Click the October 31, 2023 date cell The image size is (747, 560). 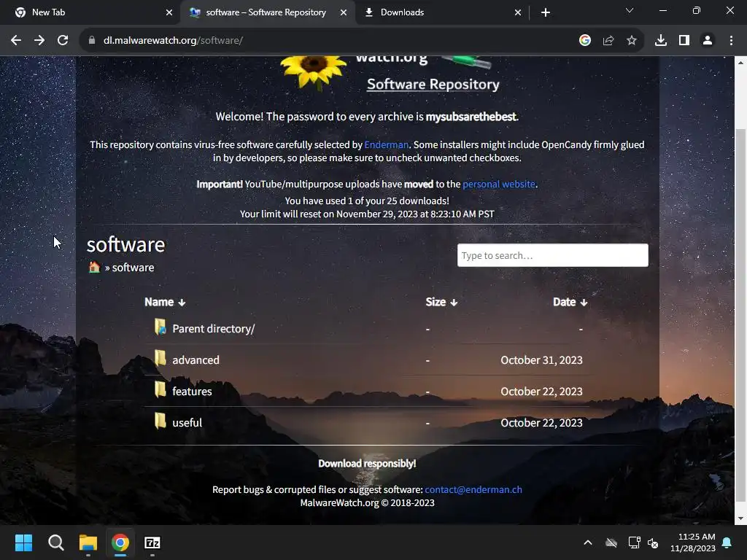pyautogui.click(x=541, y=360)
